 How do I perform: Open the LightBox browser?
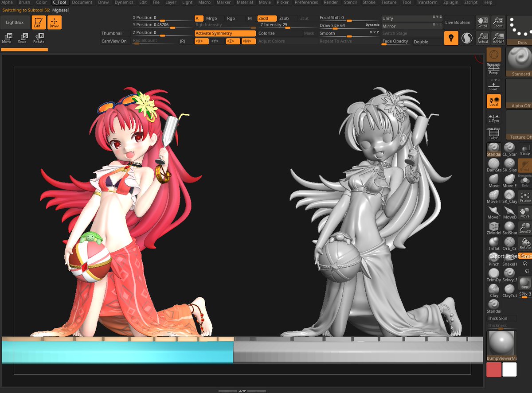point(15,23)
